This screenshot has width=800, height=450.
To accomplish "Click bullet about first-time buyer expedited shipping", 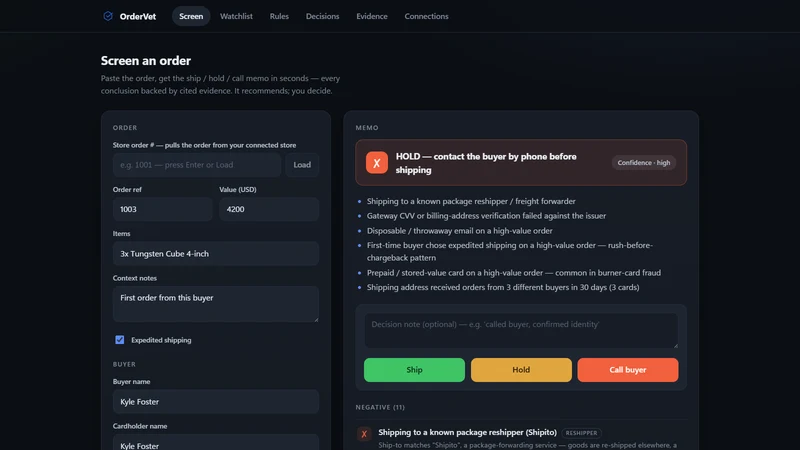I will coord(510,252).
